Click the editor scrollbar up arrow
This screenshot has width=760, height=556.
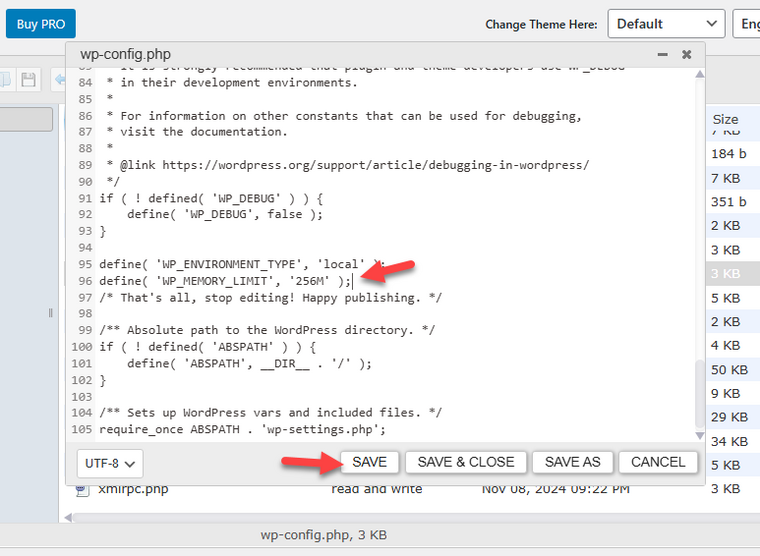tap(700, 74)
